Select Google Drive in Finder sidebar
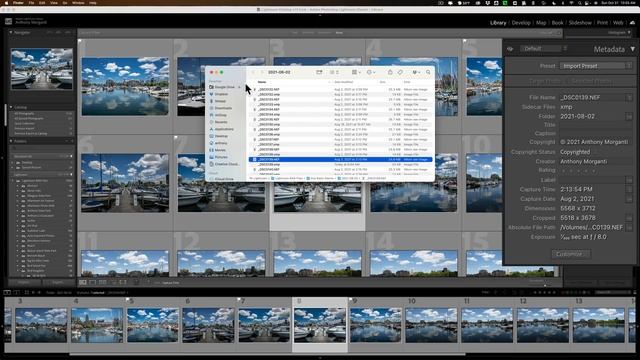The width and height of the screenshot is (640, 360). point(225,87)
